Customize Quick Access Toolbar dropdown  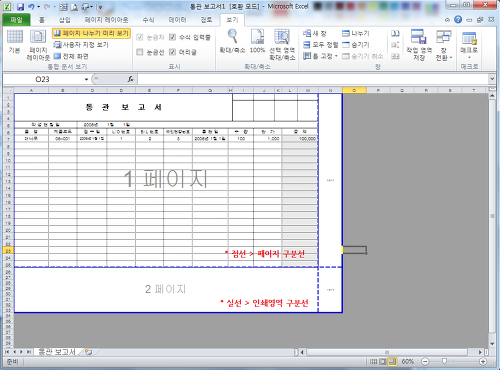coord(100,7)
